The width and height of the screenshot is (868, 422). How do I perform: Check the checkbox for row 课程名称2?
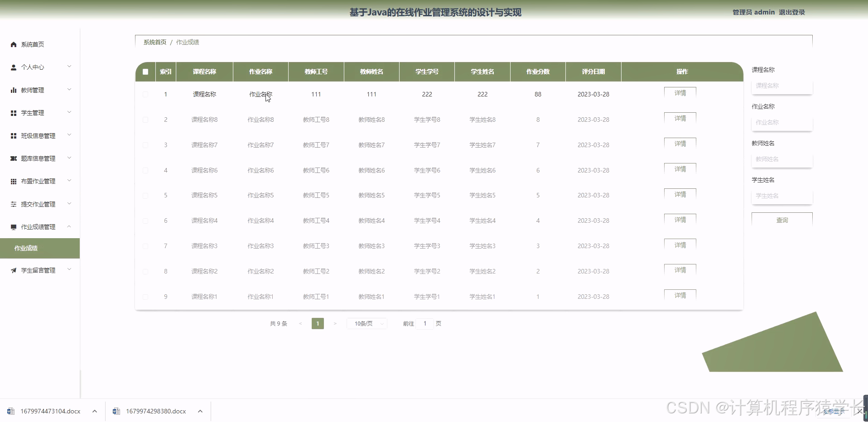coord(145,271)
